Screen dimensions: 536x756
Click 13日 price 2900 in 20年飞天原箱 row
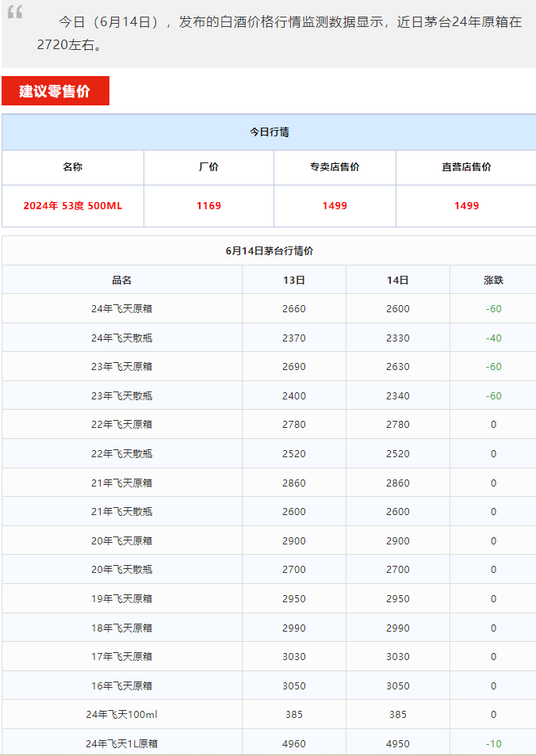[x=294, y=541]
